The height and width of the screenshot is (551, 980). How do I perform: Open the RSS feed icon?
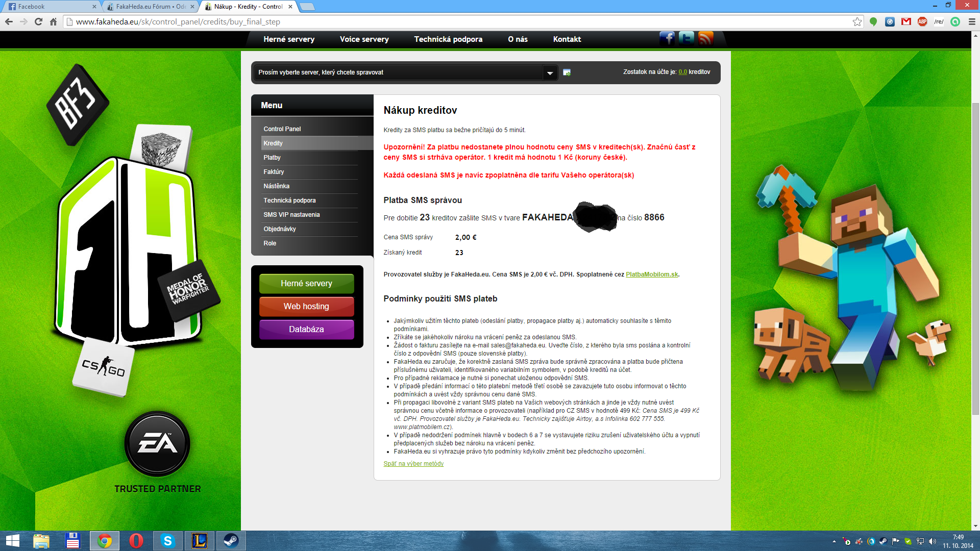coord(705,38)
